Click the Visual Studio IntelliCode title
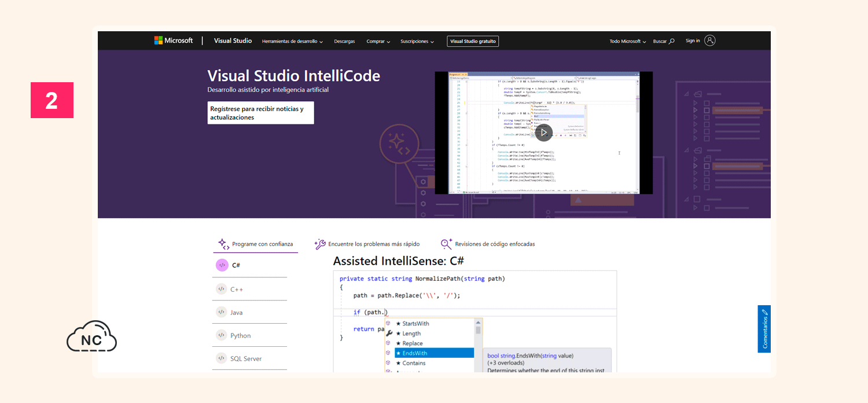868x403 pixels. (x=294, y=76)
